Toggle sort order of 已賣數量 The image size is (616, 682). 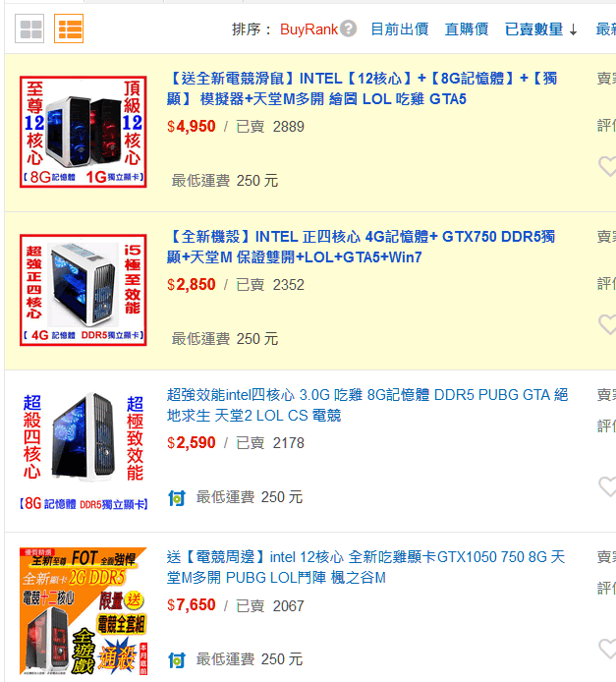point(540,29)
